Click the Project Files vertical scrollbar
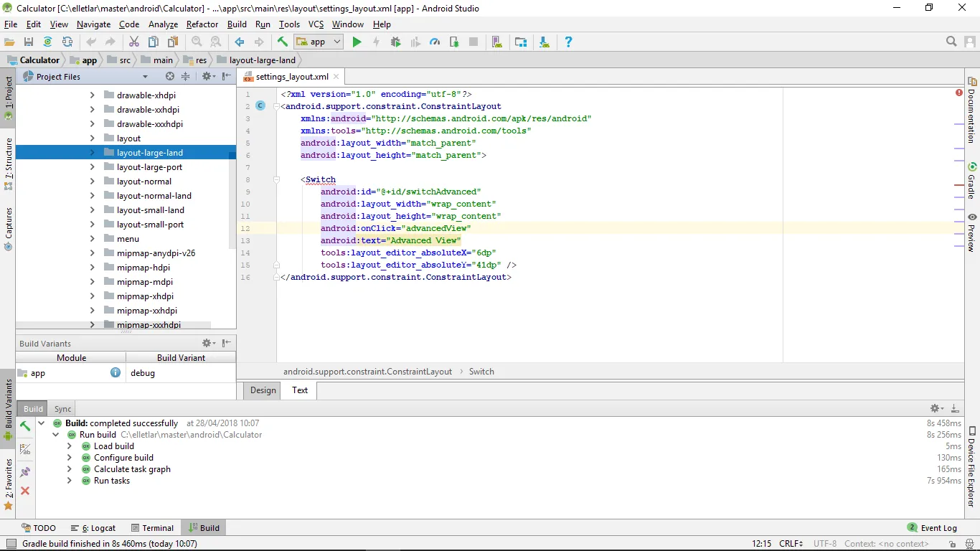Image resolution: width=980 pixels, height=551 pixels. (x=232, y=201)
